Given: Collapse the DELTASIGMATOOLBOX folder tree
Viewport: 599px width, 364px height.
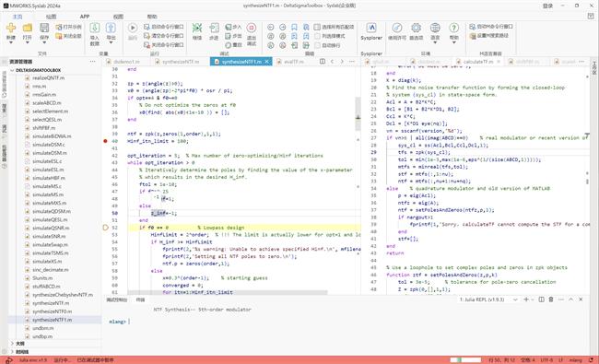Looking at the screenshot, I should pyautogui.click(x=12, y=70).
